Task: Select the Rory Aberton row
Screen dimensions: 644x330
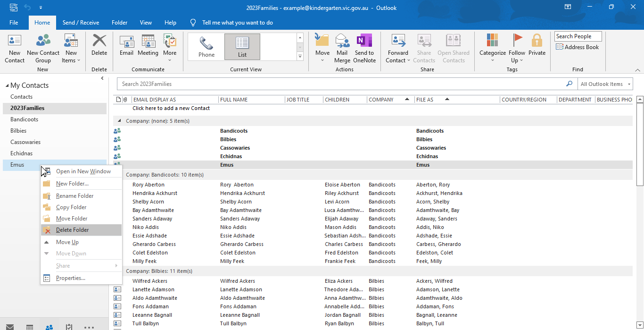Action: tap(372, 185)
